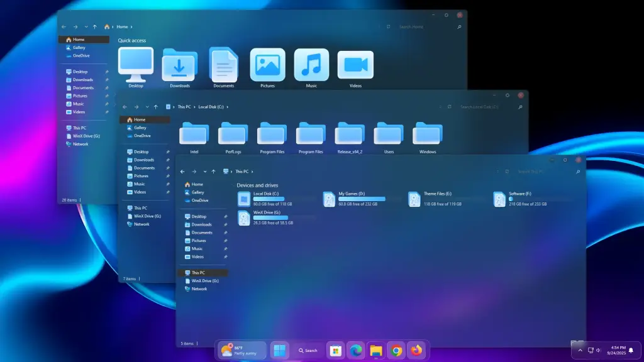Viewport: 644px width, 362px height.
Task: Expand the chevron after Home in address bar
Action: 131,27
